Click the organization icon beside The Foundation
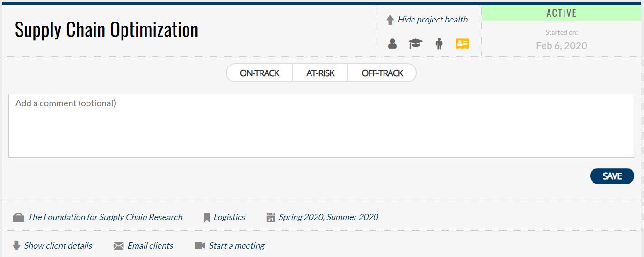 pos(18,217)
